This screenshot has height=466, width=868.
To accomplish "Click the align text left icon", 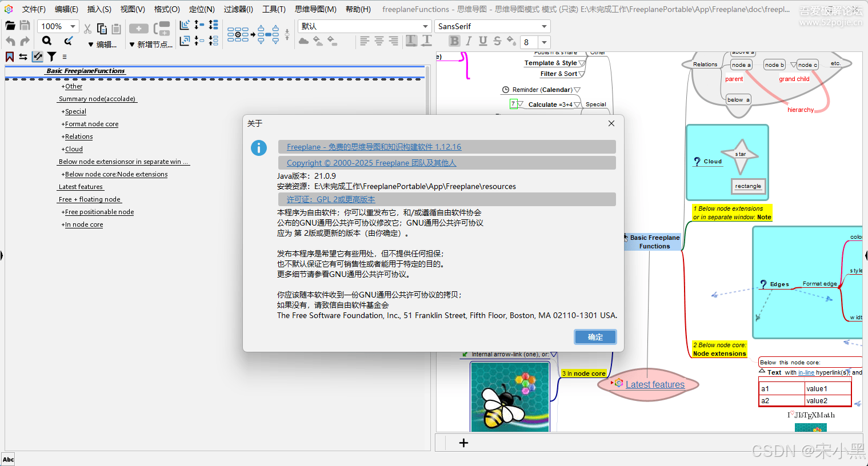I will (x=365, y=41).
